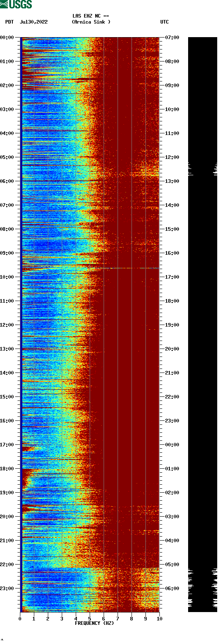Click the 20:00 PDT time label
The width and height of the screenshot is (220, 644).
(7, 517)
